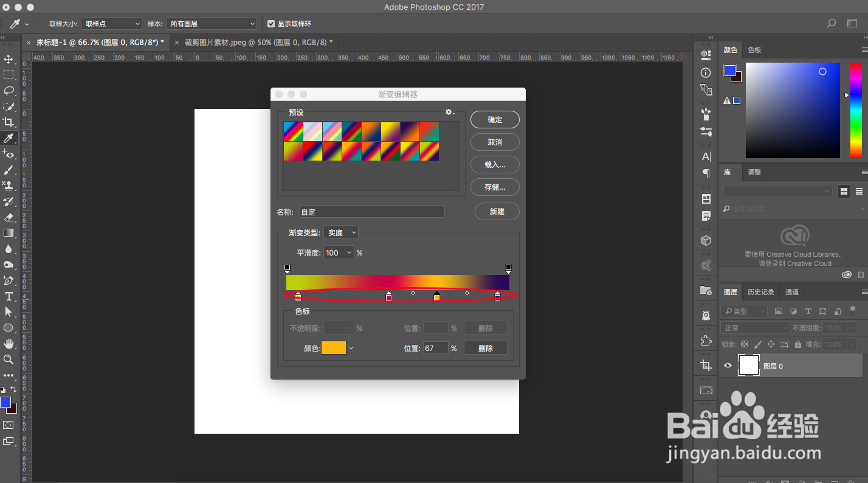This screenshot has width=868, height=483.
Task: Select the Quick Selection tool
Action: (9, 106)
